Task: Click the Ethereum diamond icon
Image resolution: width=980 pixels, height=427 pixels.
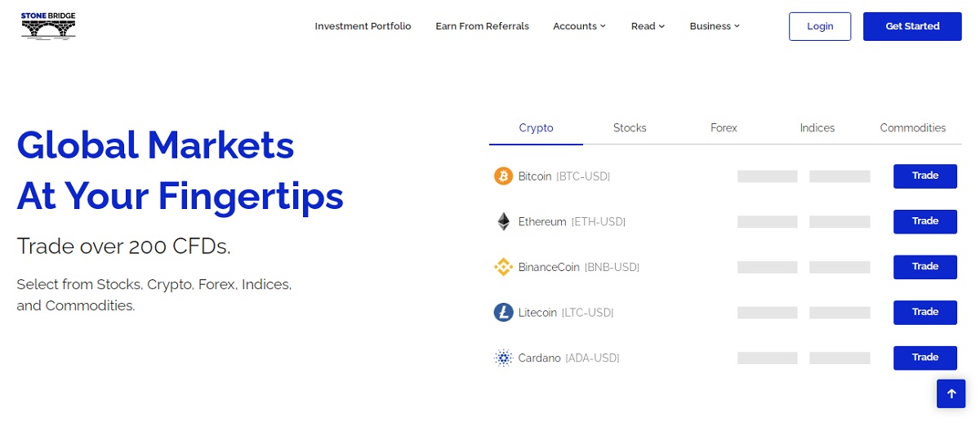Action: click(x=504, y=221)
